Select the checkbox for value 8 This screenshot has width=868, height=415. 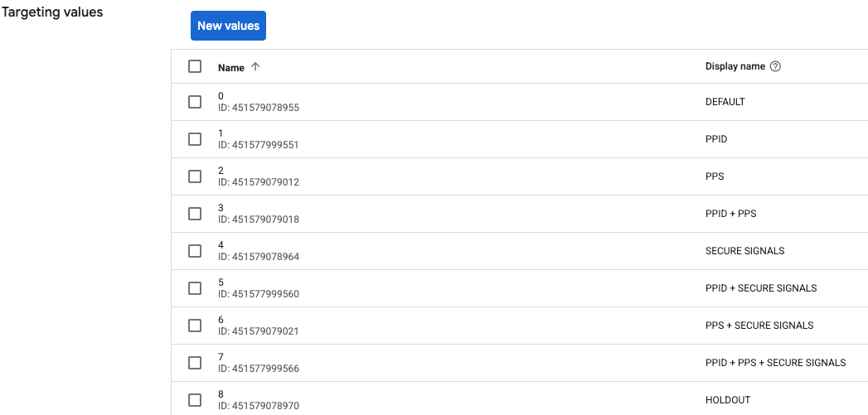[x=195, y=400]
